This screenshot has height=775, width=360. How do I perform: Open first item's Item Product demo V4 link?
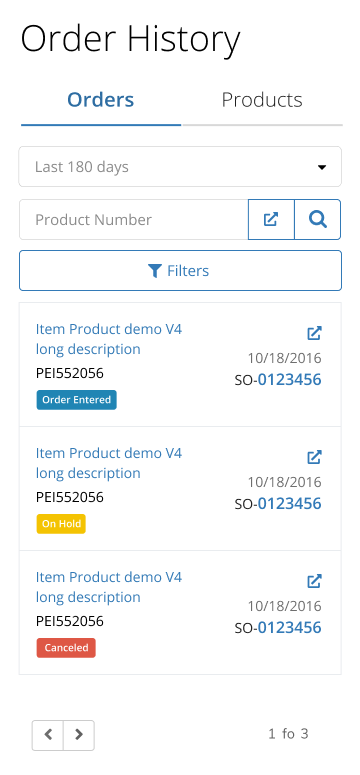(109, 339)
